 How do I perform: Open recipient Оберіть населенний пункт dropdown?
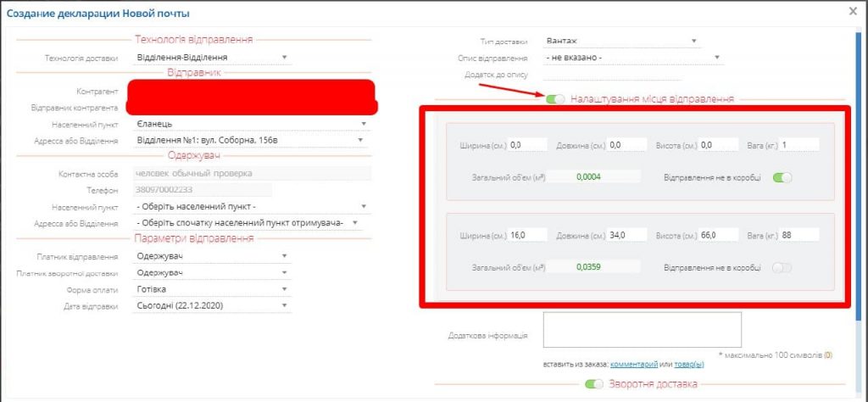tap(251, 207)
